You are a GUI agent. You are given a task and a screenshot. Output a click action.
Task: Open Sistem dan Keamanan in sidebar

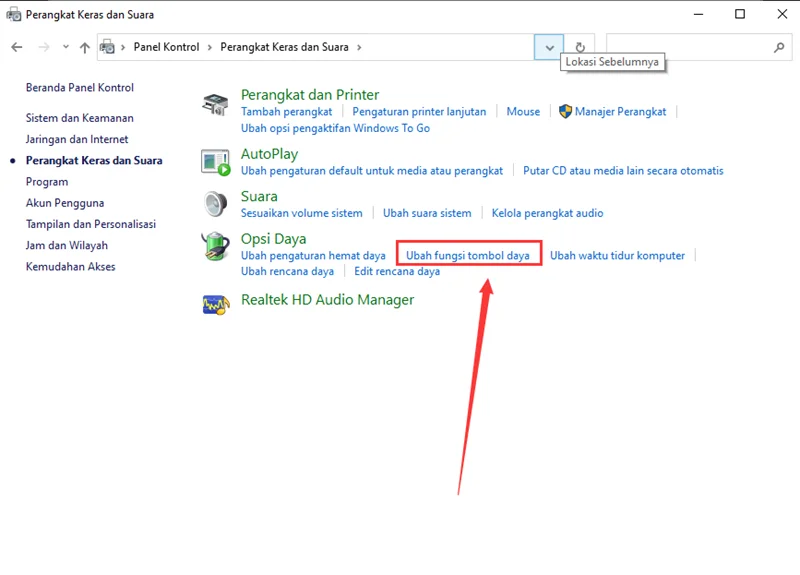click(x=80, y=118)
